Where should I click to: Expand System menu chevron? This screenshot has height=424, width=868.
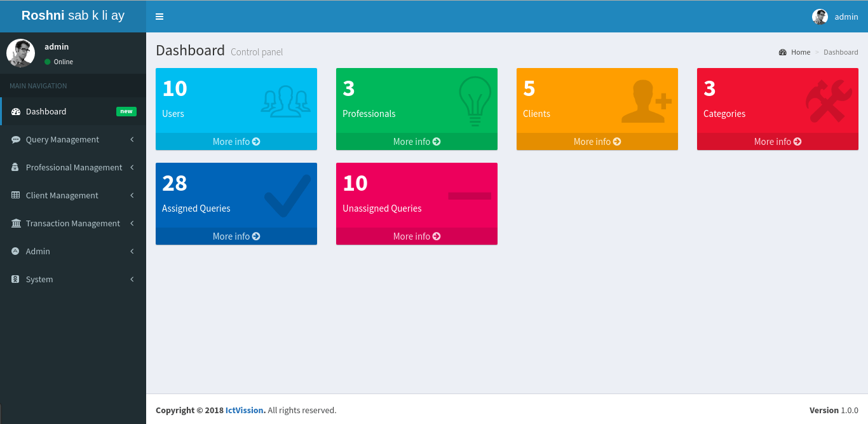click(x=132, y=279)
